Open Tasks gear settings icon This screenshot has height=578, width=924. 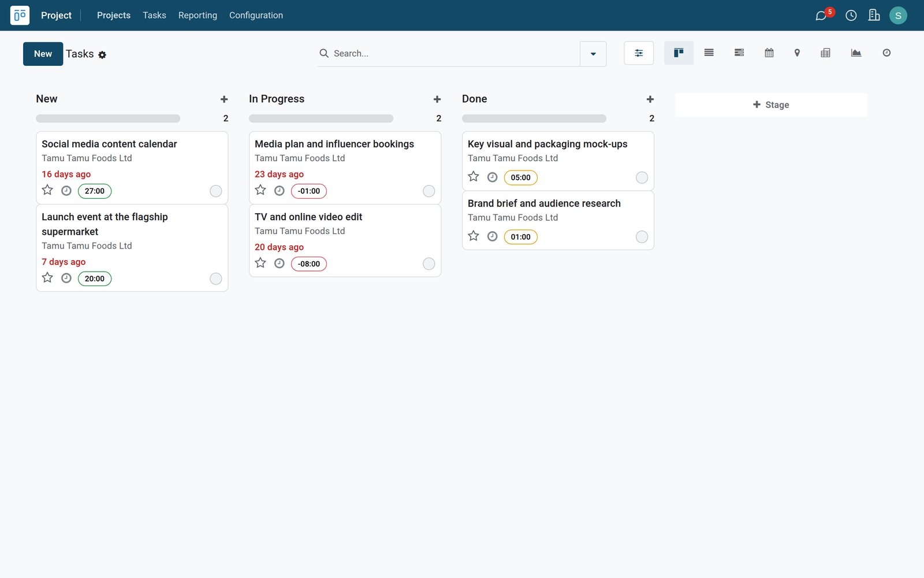[102, 55]
